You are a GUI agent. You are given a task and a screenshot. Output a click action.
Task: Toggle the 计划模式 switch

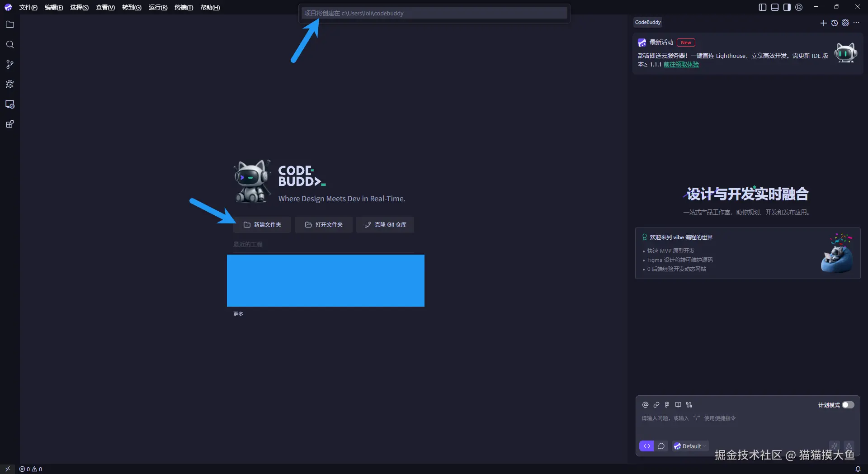[x=848, y=405]
